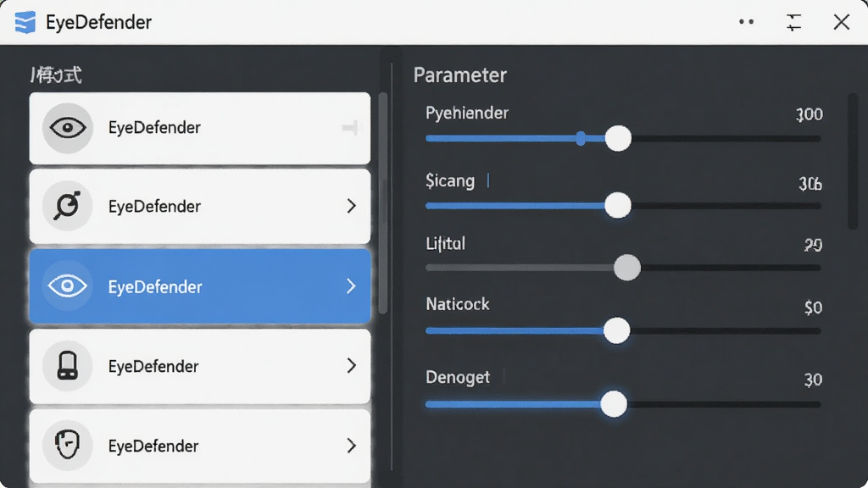
Task: Click the Sicang slider handle
Action: pyautogui.click(x=618, y=205)
